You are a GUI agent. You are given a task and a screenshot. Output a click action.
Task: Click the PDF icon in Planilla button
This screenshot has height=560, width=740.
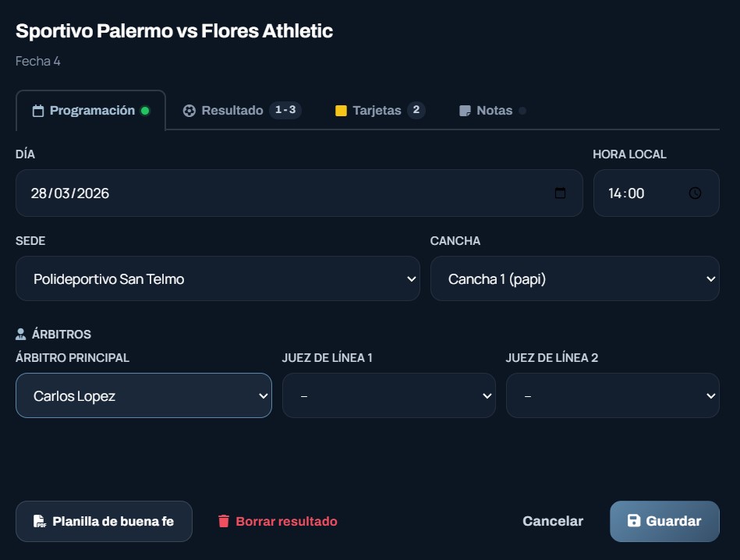[x=40, y=521]
